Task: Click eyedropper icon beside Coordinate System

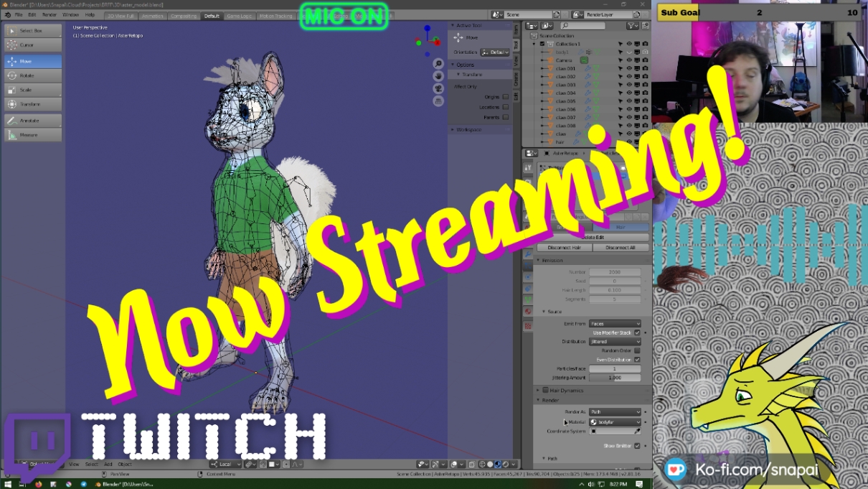Action: coord(637,432)
